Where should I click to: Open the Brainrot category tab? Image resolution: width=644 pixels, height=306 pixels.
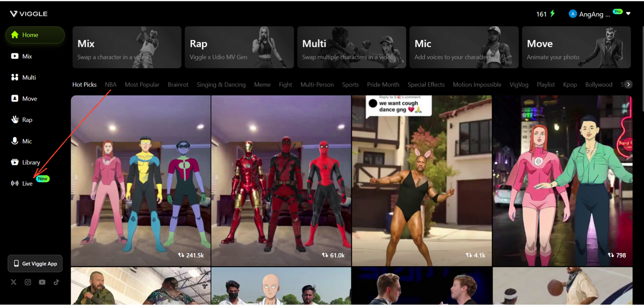click(x=178, y=85)
